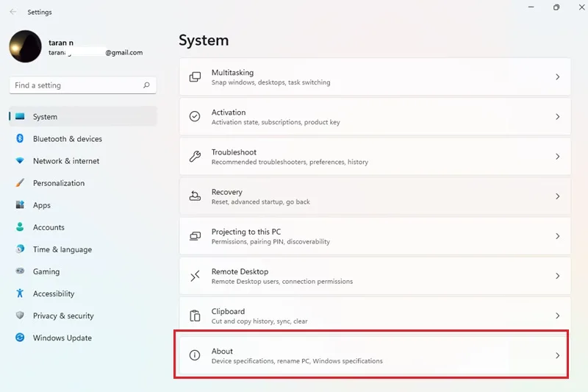The width and height of the screenshot is (588, 392).
Task: Open Troubleshoot settings entry
Action: pos(375,157)
